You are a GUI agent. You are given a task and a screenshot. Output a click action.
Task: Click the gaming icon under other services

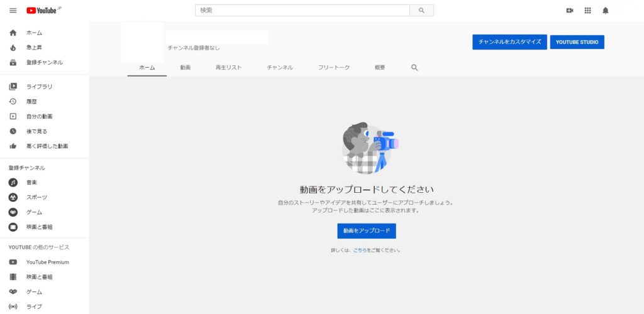point(13,292)
